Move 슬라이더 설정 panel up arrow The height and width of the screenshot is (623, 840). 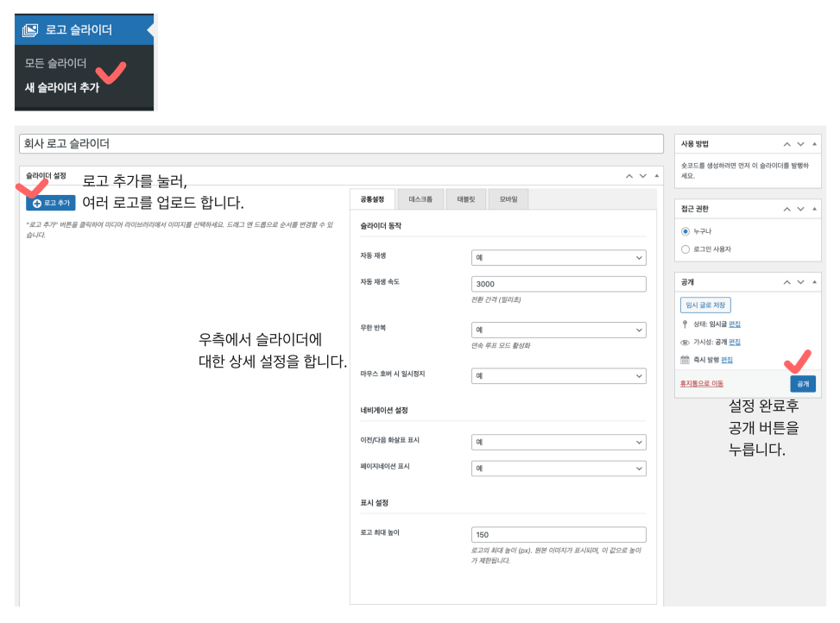click(628, 175)
